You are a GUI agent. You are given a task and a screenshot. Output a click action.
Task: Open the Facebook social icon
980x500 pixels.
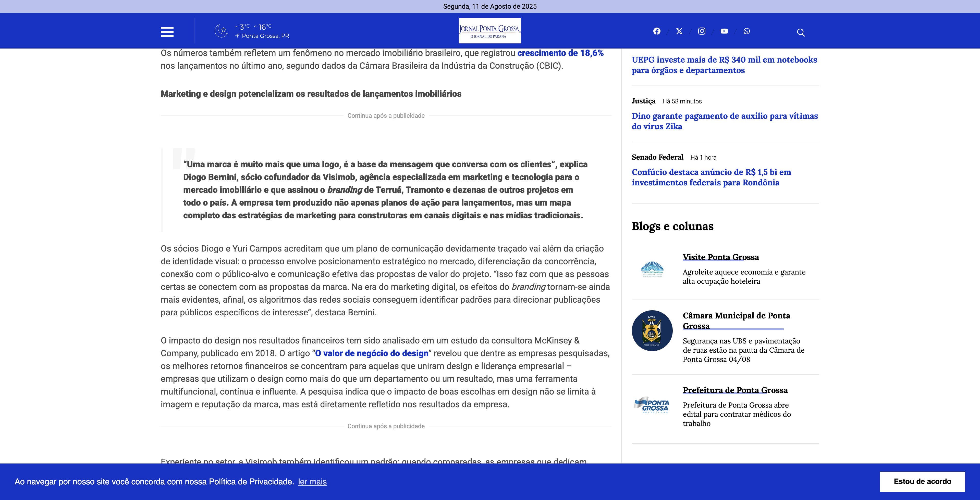(657, 31)
